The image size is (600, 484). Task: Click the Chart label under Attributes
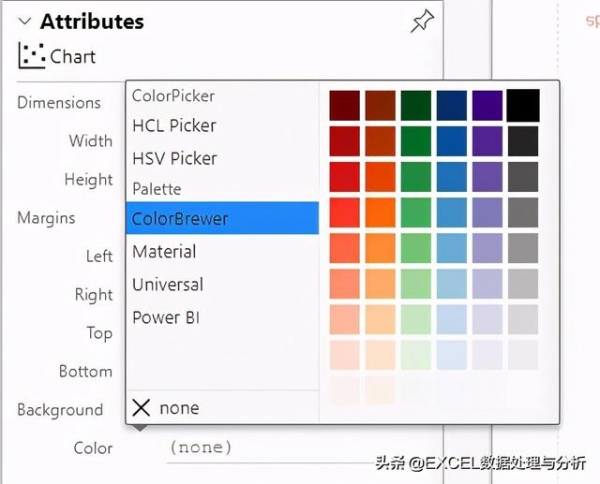73,56
